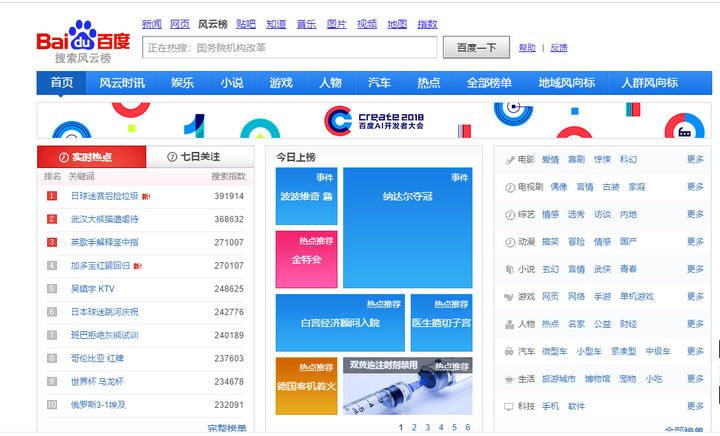This screenshot has height=436, width=720.
Task: Open 博物馆 under 生活
Action: click(x=597, y=379)
